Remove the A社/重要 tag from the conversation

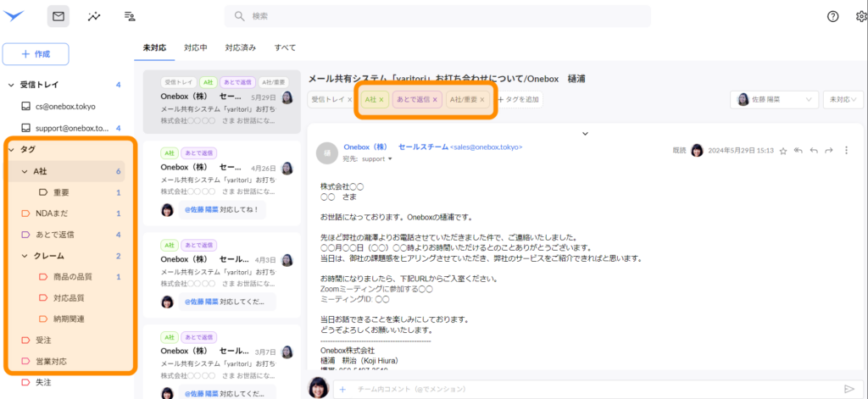click(x=482, y=100)
